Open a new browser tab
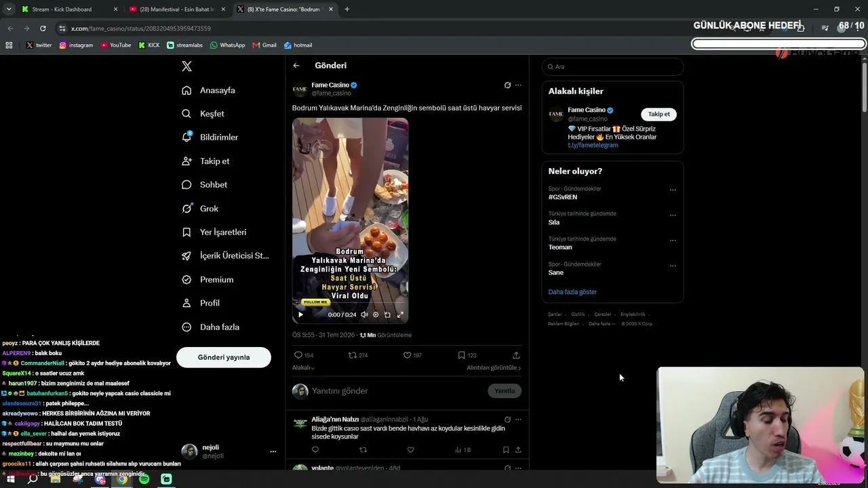868x488 pixels. coord(347,9)
